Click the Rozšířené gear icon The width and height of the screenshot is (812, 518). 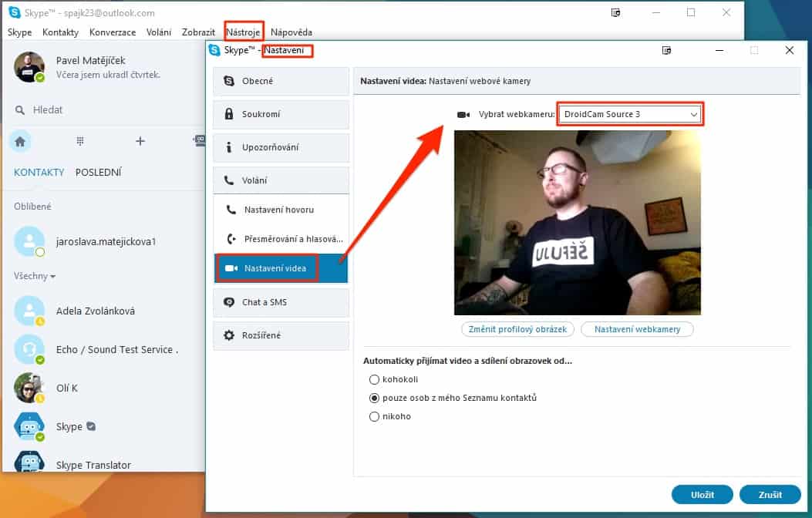pos(229,335)
